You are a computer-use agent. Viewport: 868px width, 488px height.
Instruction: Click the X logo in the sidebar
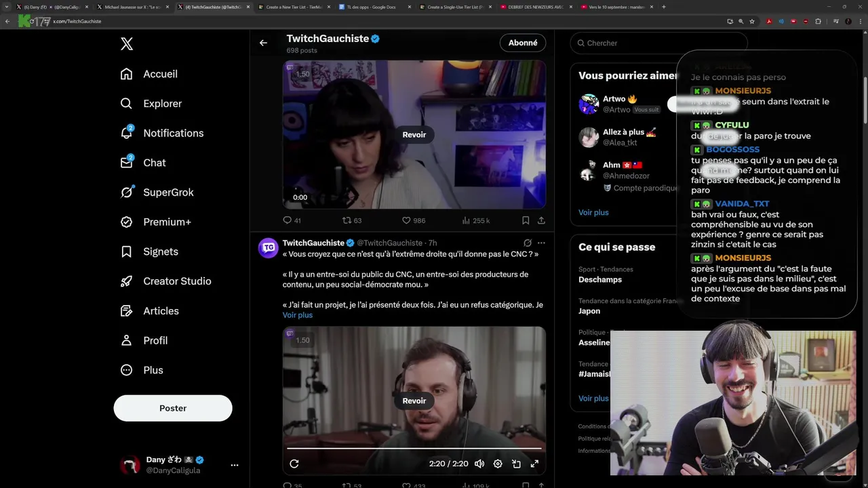[x=127, y=44]
